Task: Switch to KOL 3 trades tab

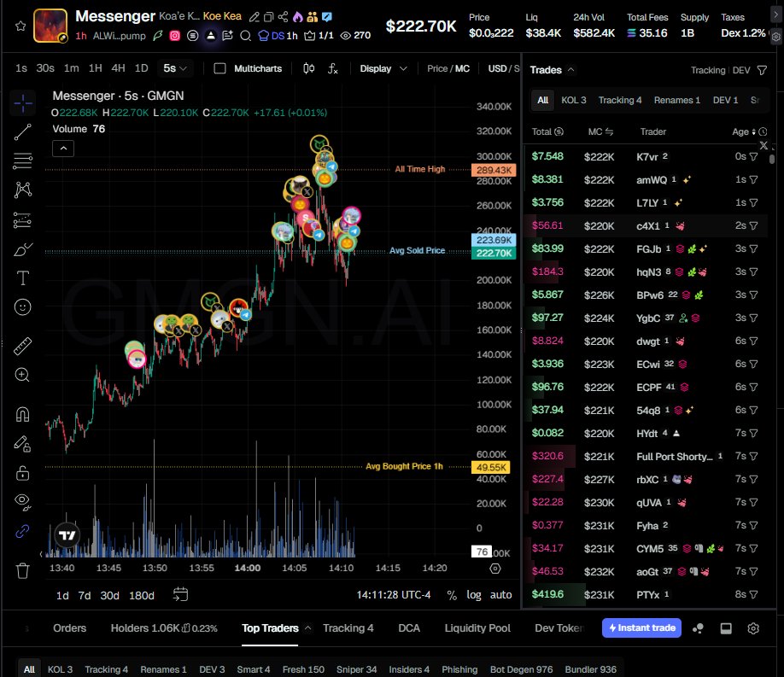Action: 574,100
